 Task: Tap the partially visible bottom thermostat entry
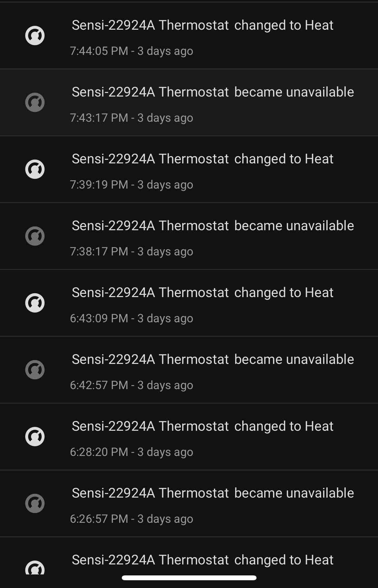tap(202, 560)
